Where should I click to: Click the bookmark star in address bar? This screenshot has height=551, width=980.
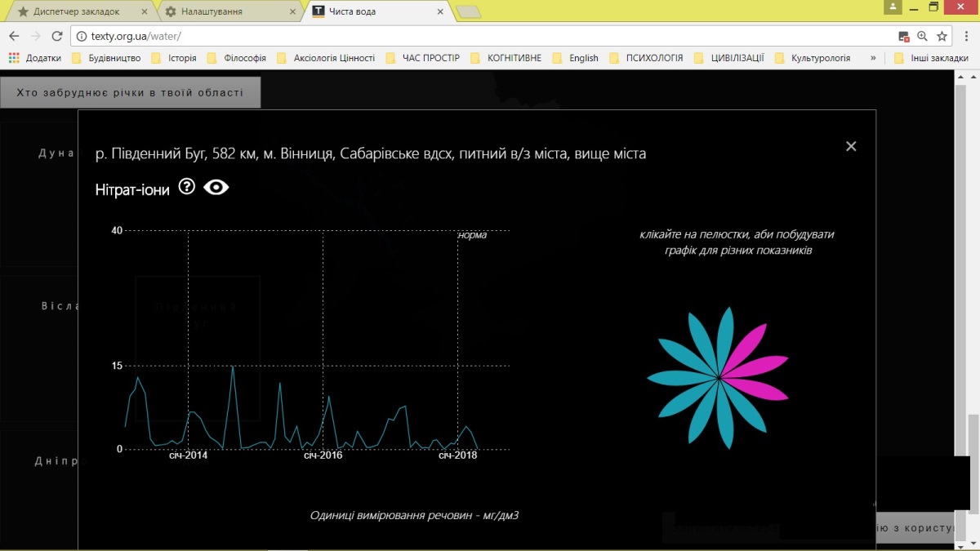(x=942, y=36)
